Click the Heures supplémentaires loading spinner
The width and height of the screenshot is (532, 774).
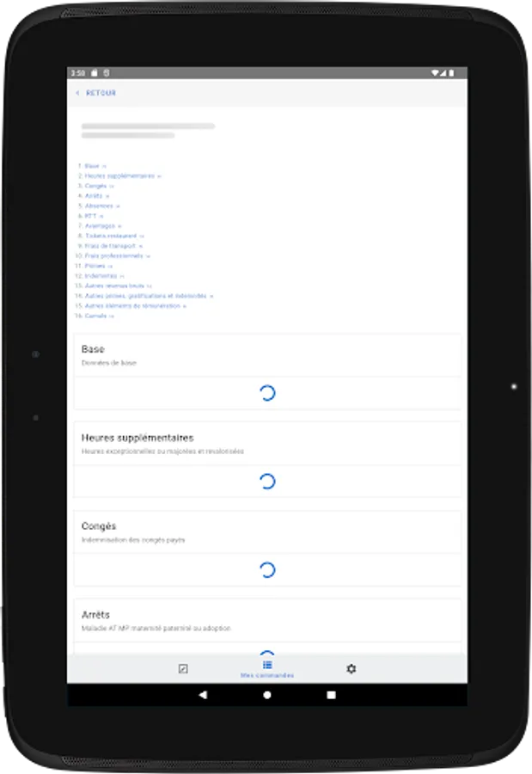click(267, 482)
